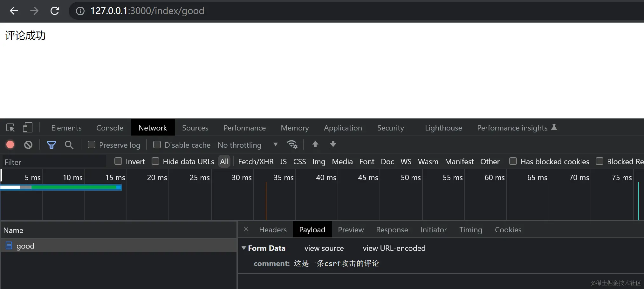Filter requests by Wasm
Image resolution: width=644 pixels, height=289 pixels.
click(x=428, y=161)
